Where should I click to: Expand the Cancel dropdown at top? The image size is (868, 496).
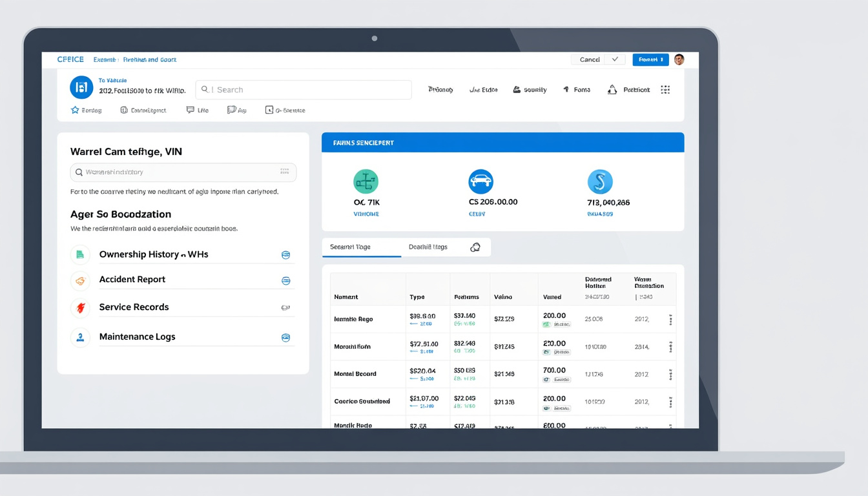point(615,59)
